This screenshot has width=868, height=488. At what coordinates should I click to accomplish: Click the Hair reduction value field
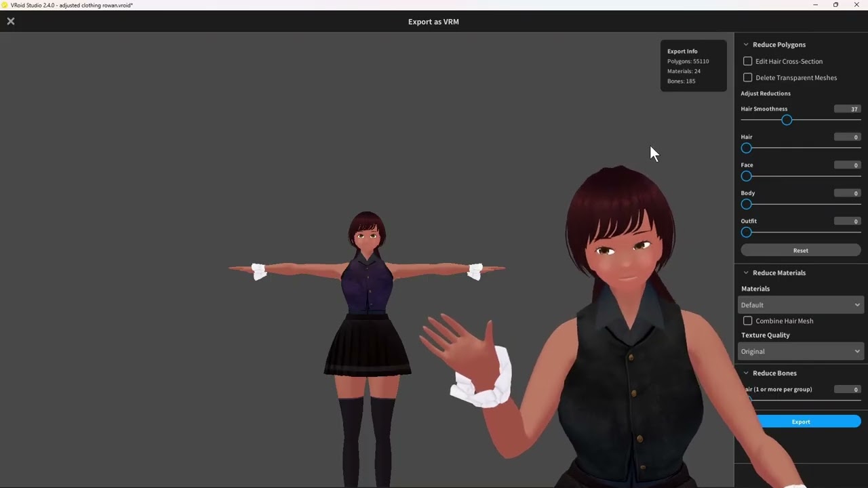[x=848, y=137]
